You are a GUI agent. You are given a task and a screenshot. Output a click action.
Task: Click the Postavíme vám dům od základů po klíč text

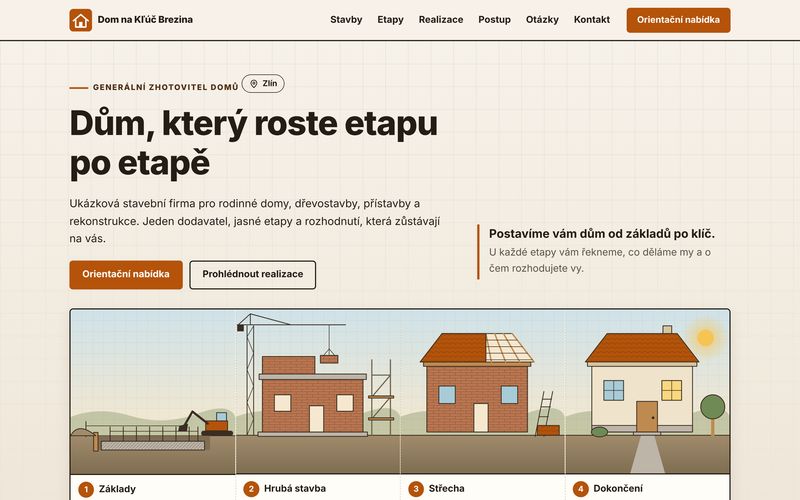(x=602, y=234)
